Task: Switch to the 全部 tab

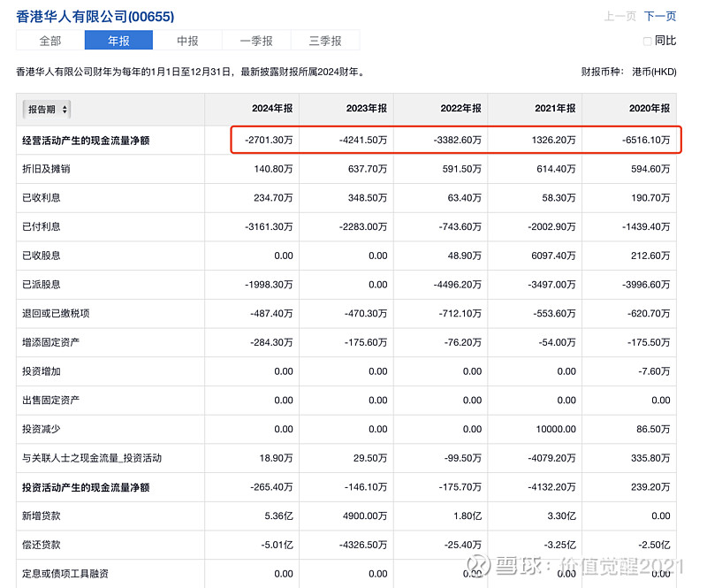Action: click(x=50, y=41)
